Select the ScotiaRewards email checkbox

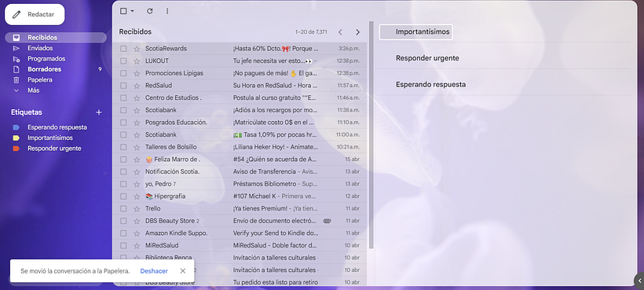pos(123,49)
